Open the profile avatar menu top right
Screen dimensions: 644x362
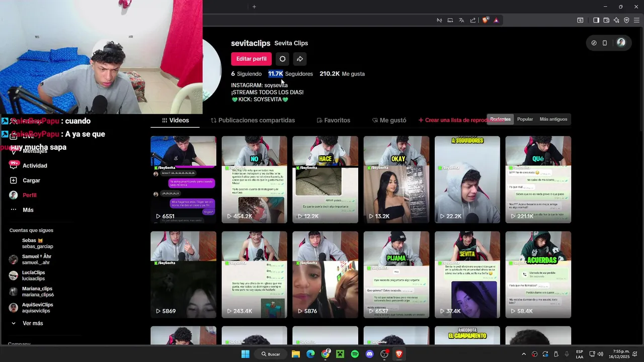pos(621,43)
